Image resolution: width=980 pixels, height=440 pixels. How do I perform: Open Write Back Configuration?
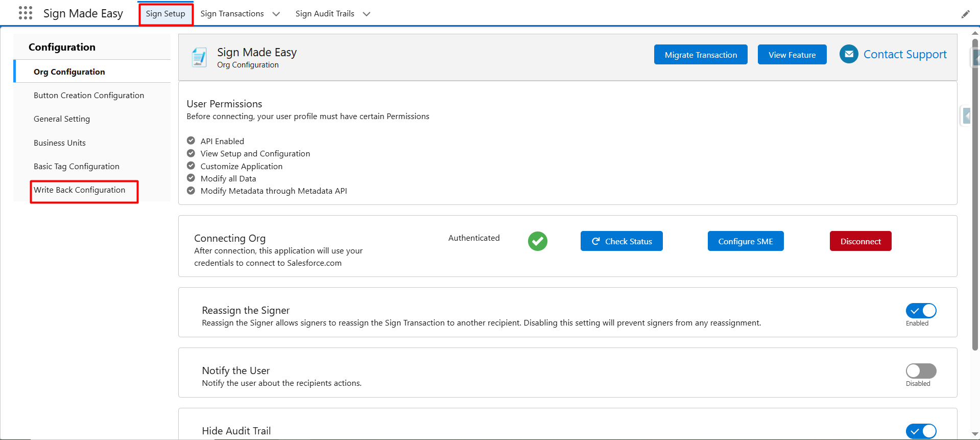point(80,190)
